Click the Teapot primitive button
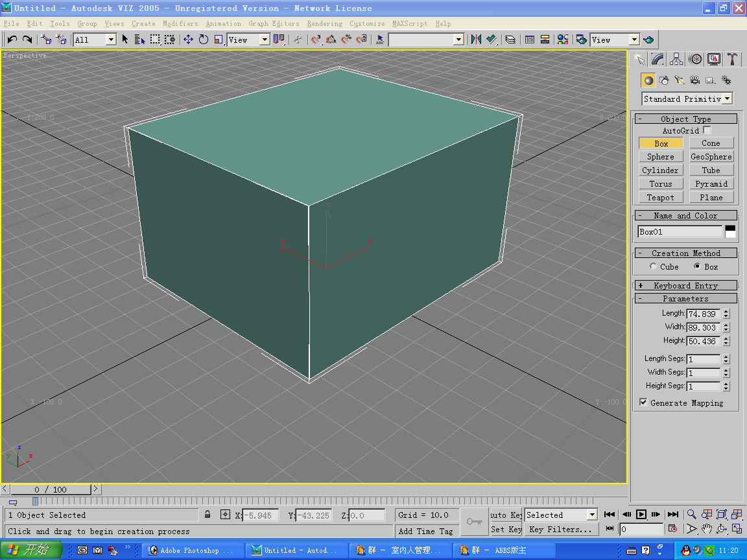Image resolution: width=747 pixels, height=560 pixels. pos(660,198)
